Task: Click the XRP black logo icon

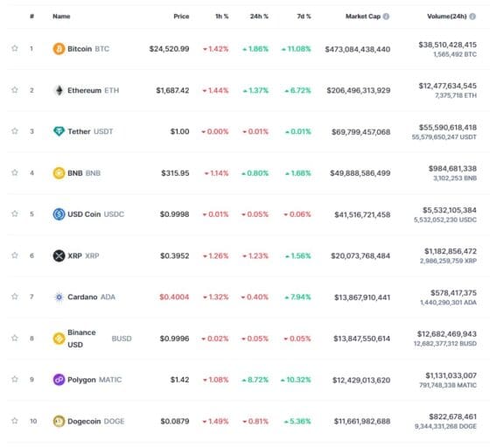Action: click(x=59, y=255)
